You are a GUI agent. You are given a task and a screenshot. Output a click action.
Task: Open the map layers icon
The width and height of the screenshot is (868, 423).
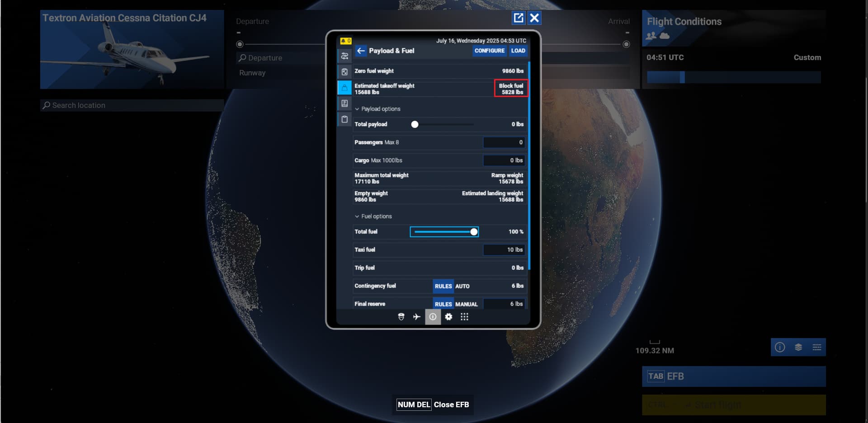(x=798, y=347)
